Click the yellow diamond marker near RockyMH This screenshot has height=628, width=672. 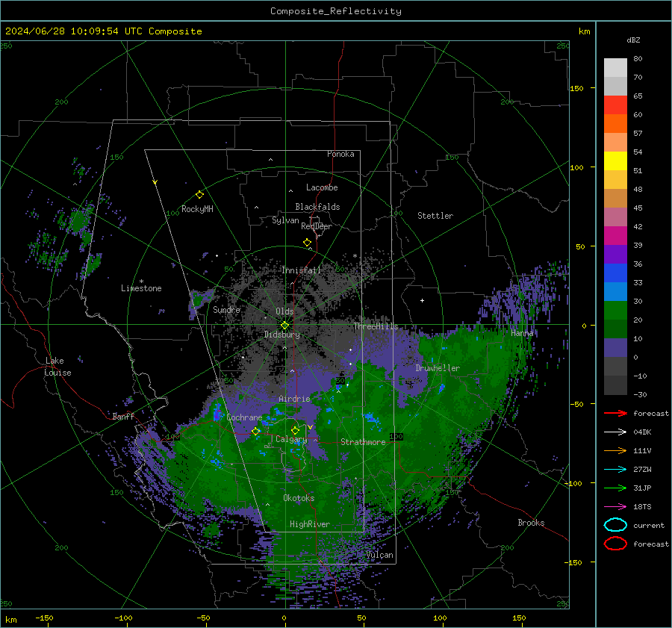[199, 195]
